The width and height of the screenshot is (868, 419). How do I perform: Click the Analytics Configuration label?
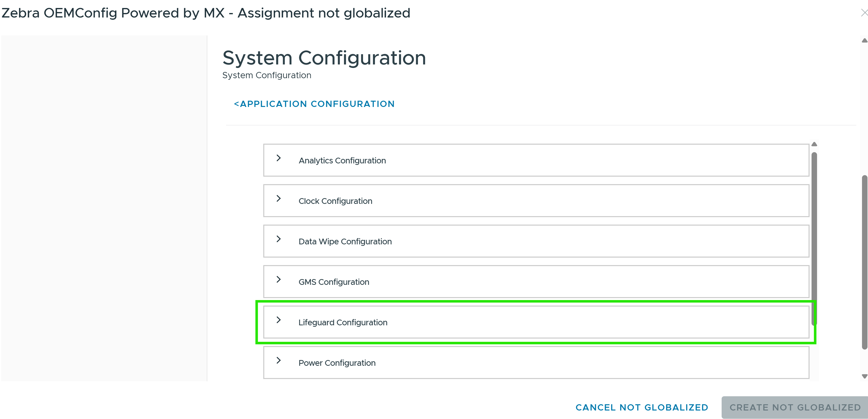(342, 160)
